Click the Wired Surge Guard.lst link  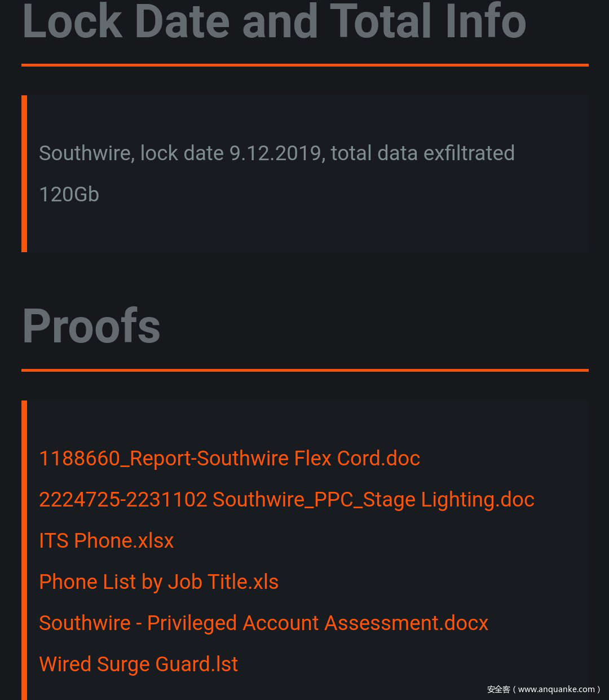click(x=139, y=664)
